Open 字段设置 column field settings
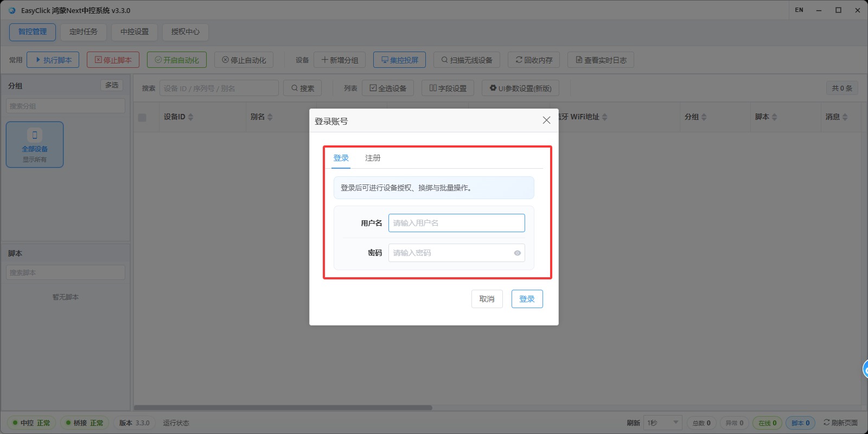Image resolution: width=868 pixels, height=434 pixels. pos(448,88)
